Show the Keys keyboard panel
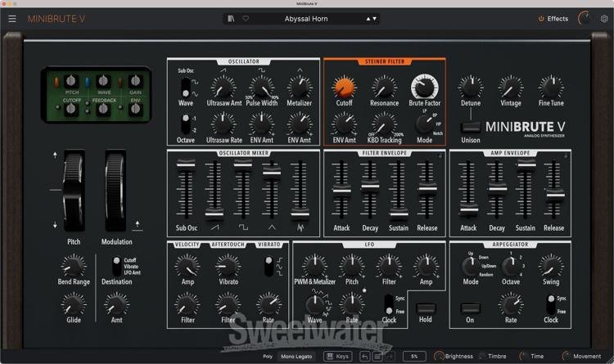 pyautogui.click(x=337, y=356)
